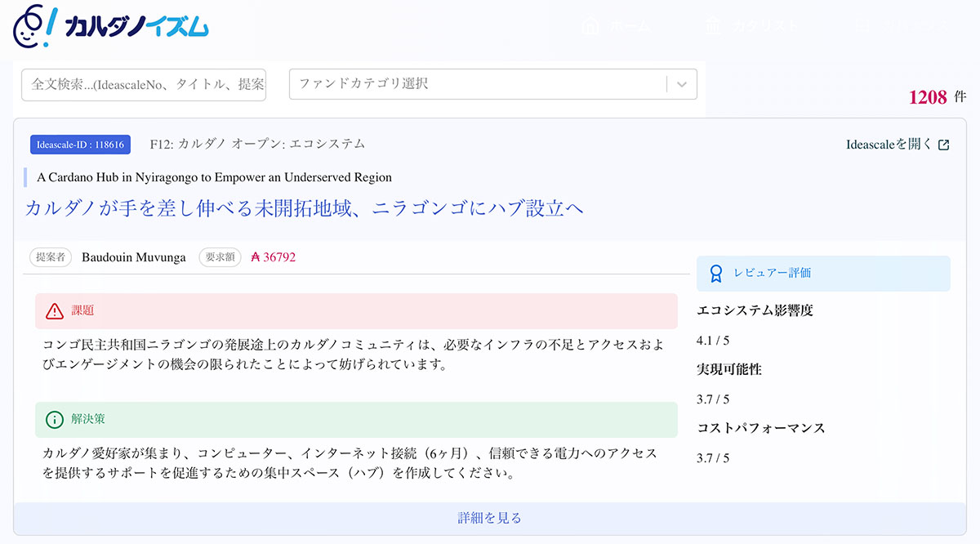Click the 3.7 / 5 score under コストパフォーマンス

click(x=713, y=457)
